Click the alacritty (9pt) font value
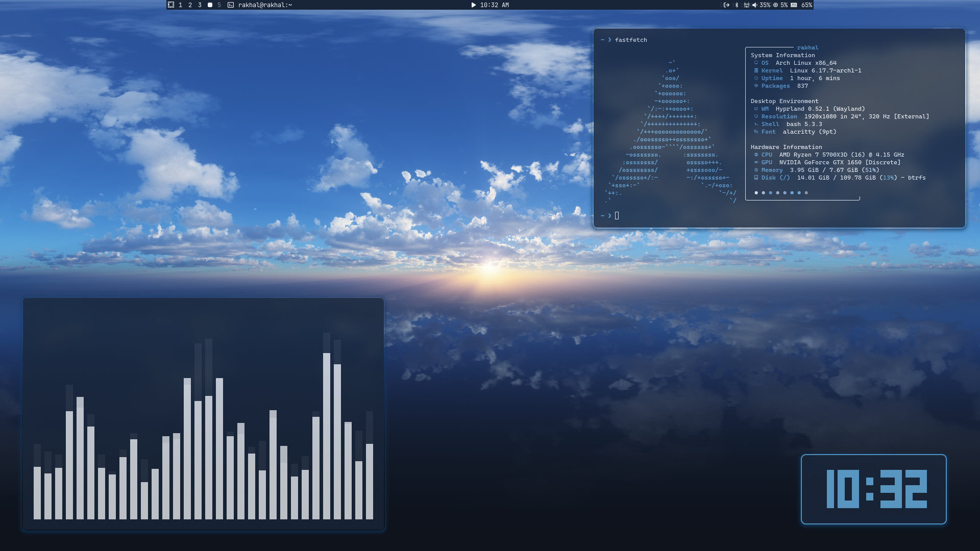This screenshot has height=551, width=980. [x=810, y=132]
